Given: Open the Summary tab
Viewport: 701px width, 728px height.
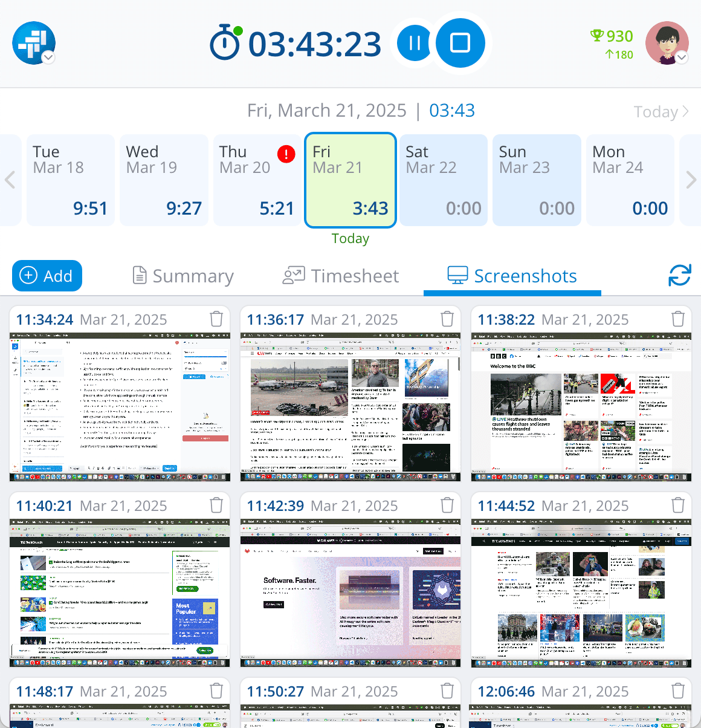Looking at the screenshot, I should pos(183,275).
